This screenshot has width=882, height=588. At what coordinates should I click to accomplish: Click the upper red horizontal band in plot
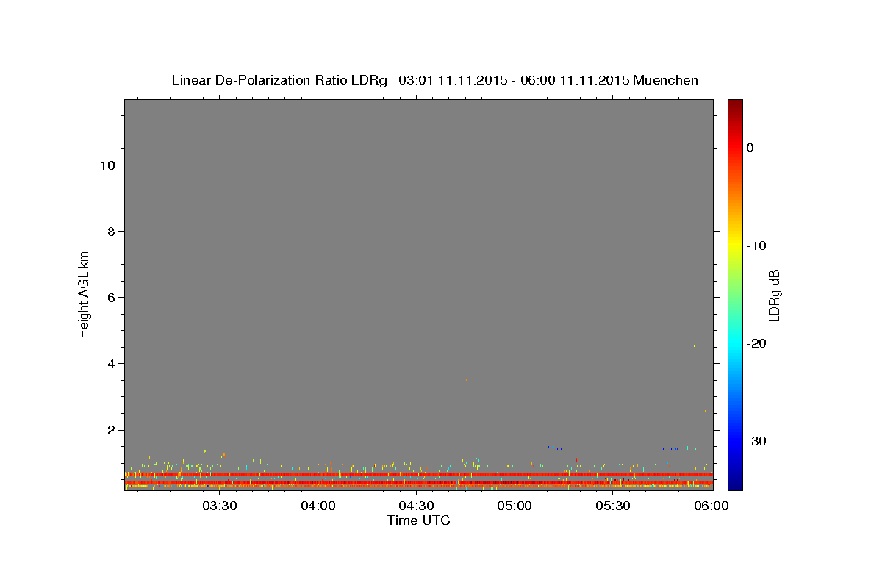418,475
